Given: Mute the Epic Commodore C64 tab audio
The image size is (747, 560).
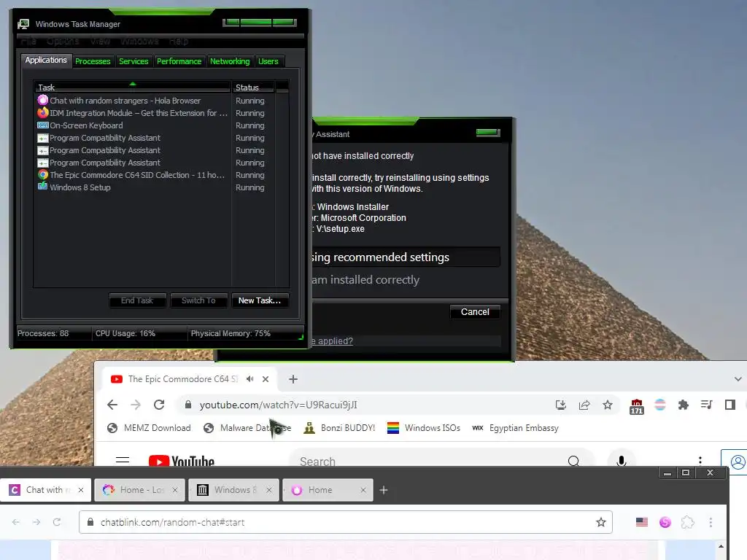Looking at the screenshot, I should pyautogui.click(x=249, y=379).
